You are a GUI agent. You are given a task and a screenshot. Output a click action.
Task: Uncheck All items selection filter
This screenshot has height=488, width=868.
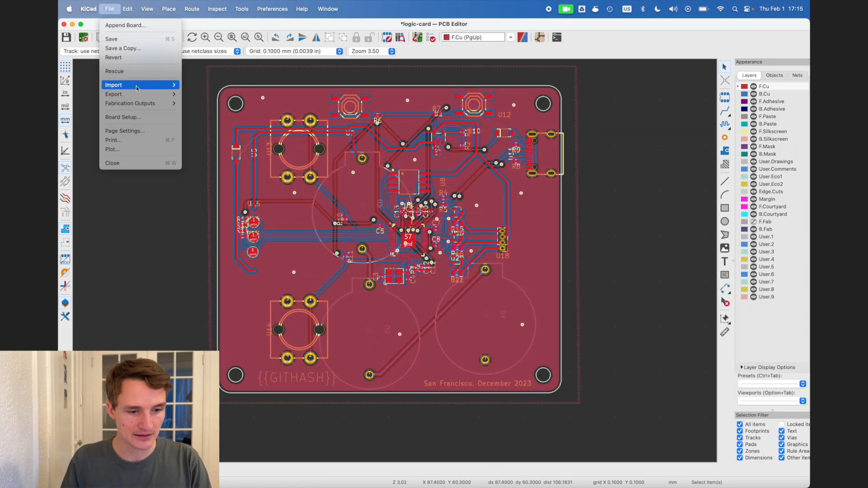(x=740, y=424)
